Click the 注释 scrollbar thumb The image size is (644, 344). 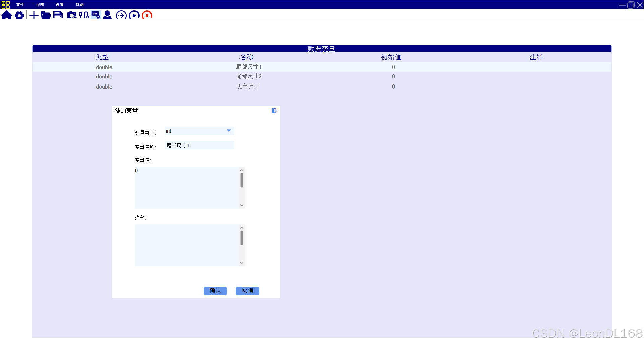[x=241, y=238]
